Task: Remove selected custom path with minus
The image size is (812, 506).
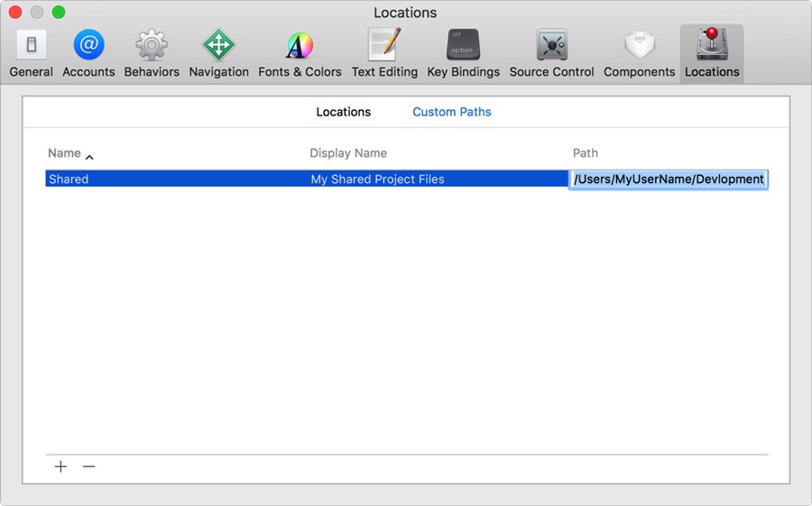Action: coord(88,466)
